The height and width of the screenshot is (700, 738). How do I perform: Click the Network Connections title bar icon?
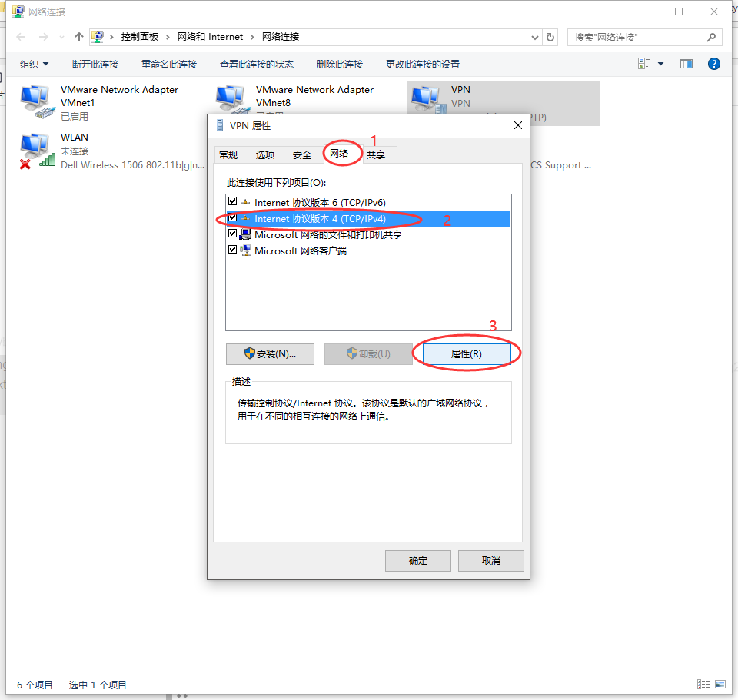18,12
